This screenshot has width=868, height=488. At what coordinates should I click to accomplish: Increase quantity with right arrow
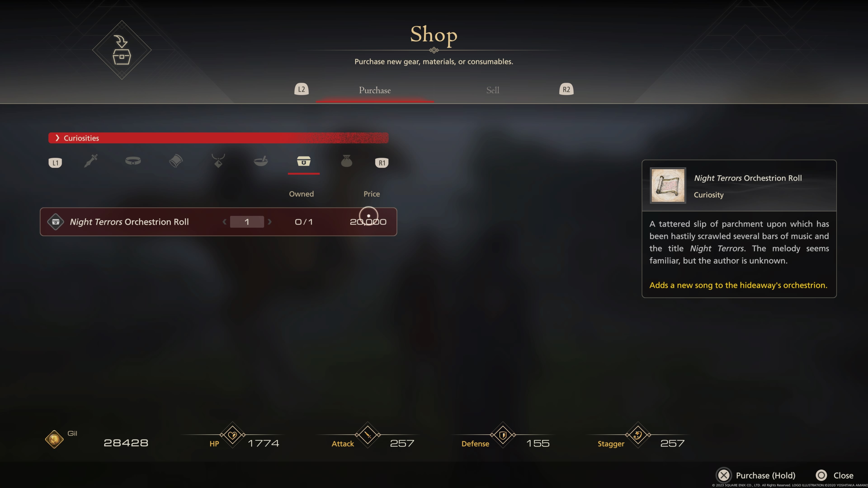[270, 222]
